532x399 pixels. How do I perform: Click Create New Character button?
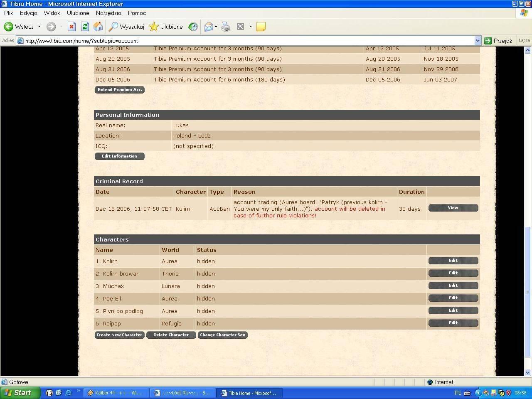(x=120, y=335)
